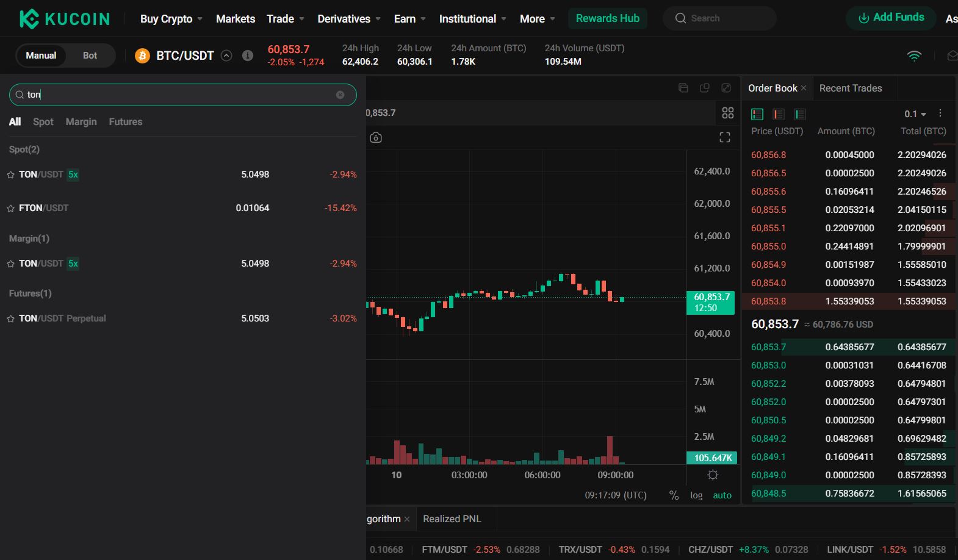Toggle auto scale on chart

coord(722,495)
